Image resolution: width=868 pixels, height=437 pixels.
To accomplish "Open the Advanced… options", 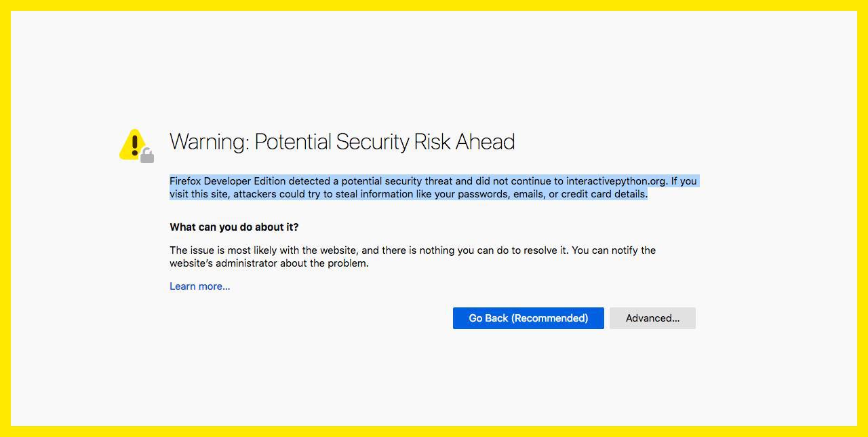I will [652, 318].
